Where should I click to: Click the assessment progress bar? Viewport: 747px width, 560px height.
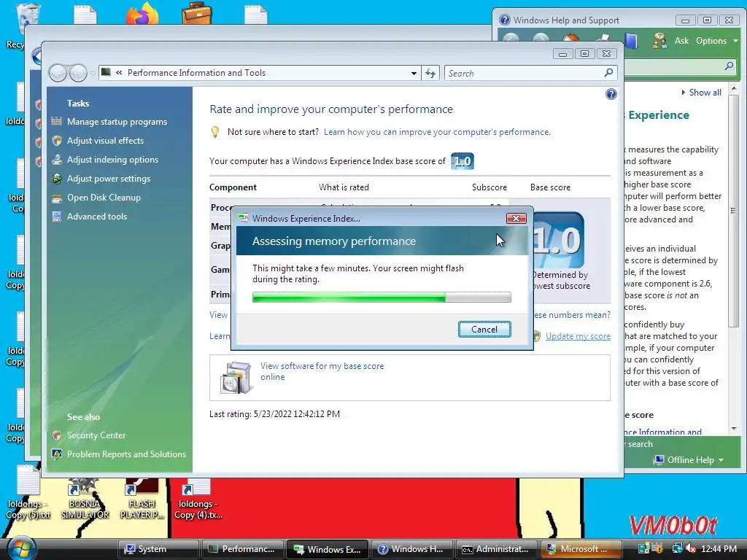tap(382, 297)
